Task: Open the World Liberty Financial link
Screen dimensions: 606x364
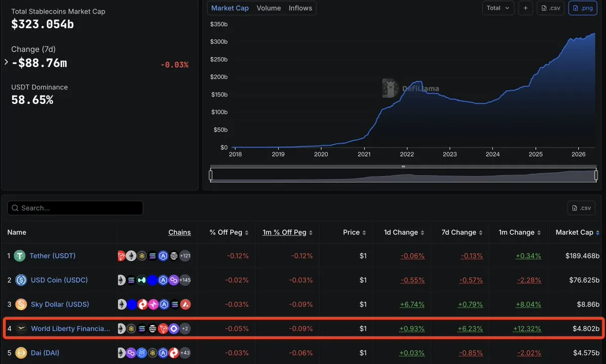Action: tap(70, 329)
